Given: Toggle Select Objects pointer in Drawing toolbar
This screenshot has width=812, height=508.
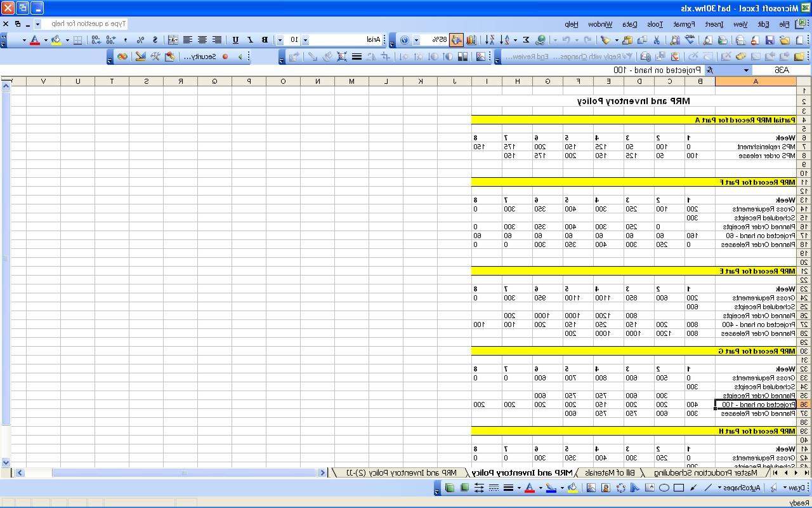Looking at the screenshot, I should 773,488.
